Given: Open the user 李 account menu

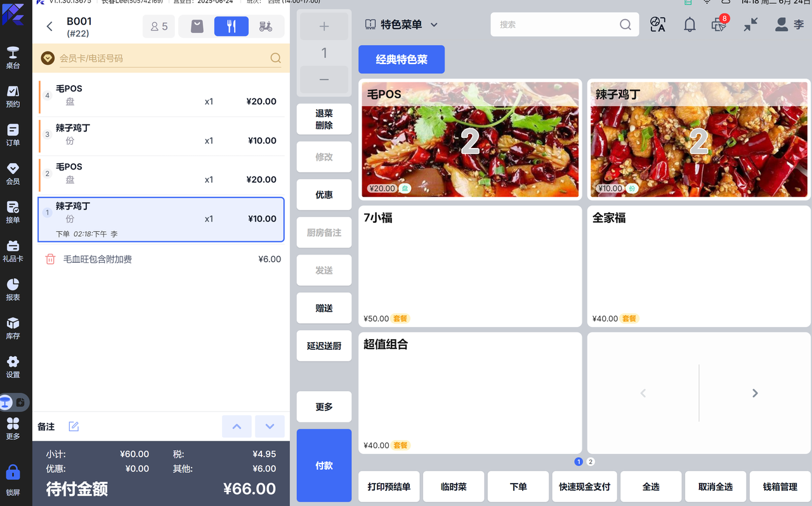Looking at the screenshot, I should 790,25.
